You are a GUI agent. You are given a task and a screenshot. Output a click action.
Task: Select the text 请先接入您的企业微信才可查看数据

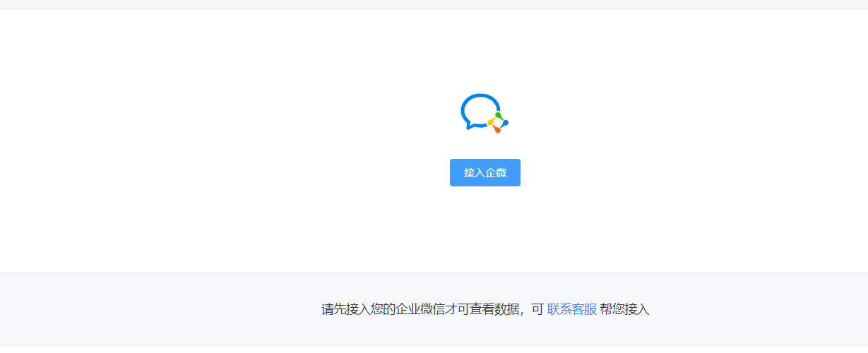[421, 309]
